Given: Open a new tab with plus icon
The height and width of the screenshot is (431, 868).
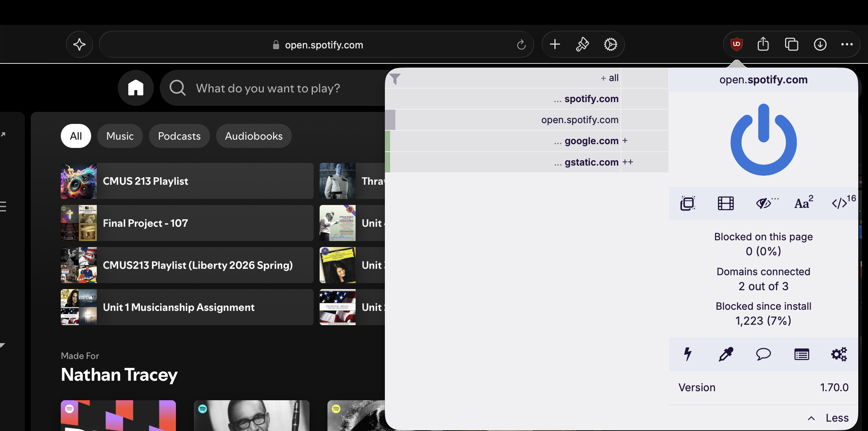Looking at the screenshot, I should coord(555,44).
